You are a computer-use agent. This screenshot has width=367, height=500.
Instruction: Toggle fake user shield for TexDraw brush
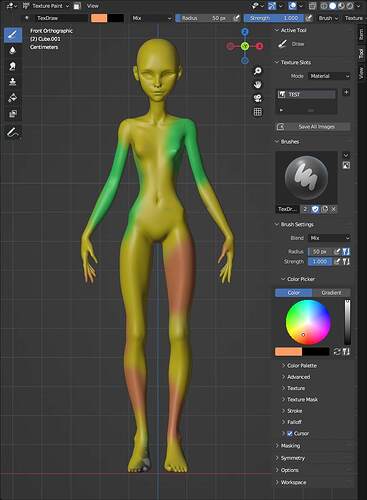point(315,209)
